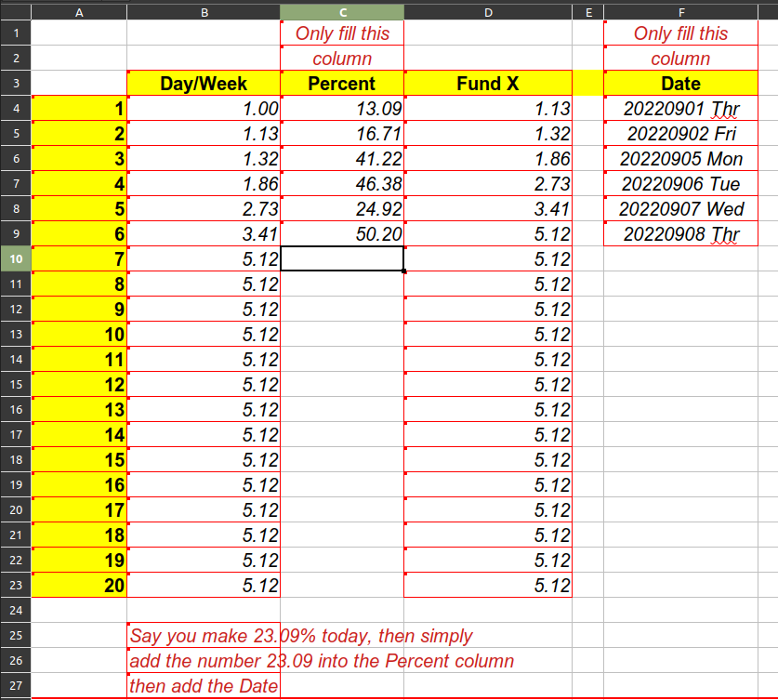Select date cell 20220905 Mon
778x700 pixels.
tap(680, 158)
